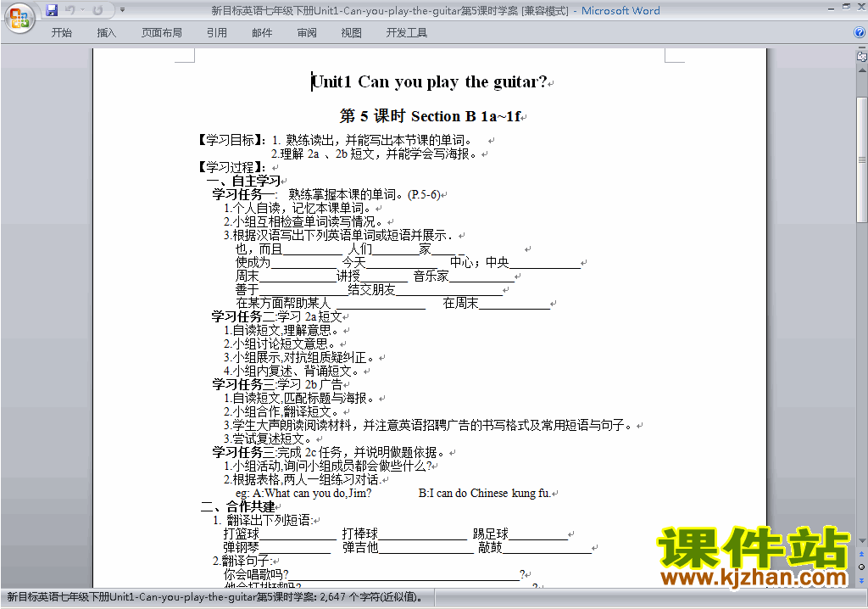
Task: Click the line '1.个人自读，记忆本课单词。'
Action: (298, 209)
